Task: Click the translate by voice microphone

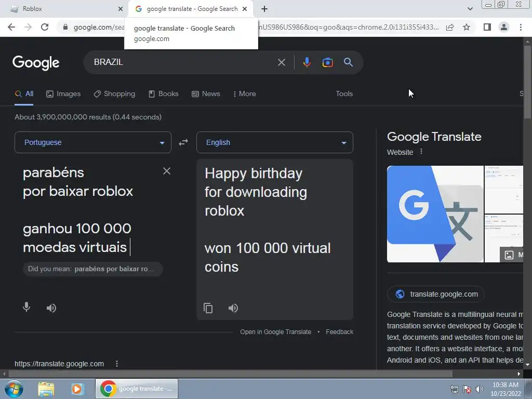Action: pos(26,308)
